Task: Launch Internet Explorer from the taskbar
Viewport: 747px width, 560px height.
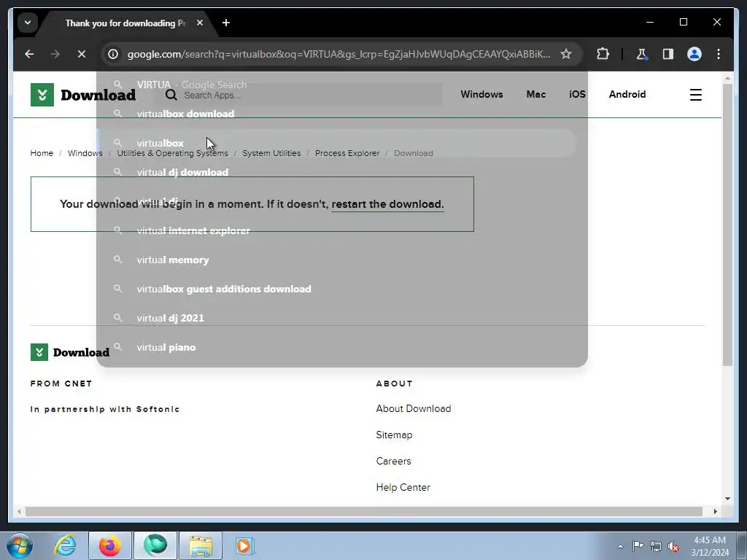Action: click(65, 545)
